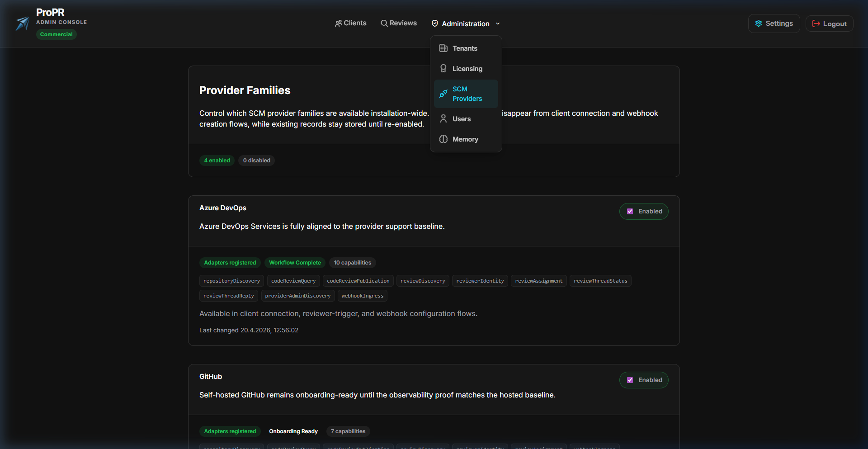The image size is (868, 449).
Task: Click the ProPR paper-plane logo icon
Action: pos(22,24)
